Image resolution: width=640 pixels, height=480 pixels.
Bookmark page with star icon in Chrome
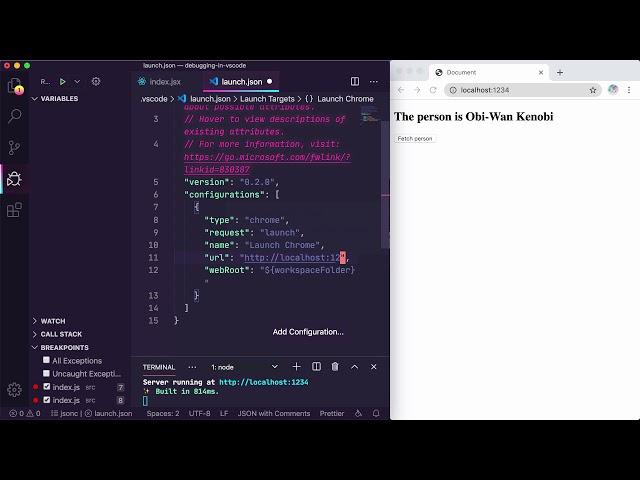[593, 90]
